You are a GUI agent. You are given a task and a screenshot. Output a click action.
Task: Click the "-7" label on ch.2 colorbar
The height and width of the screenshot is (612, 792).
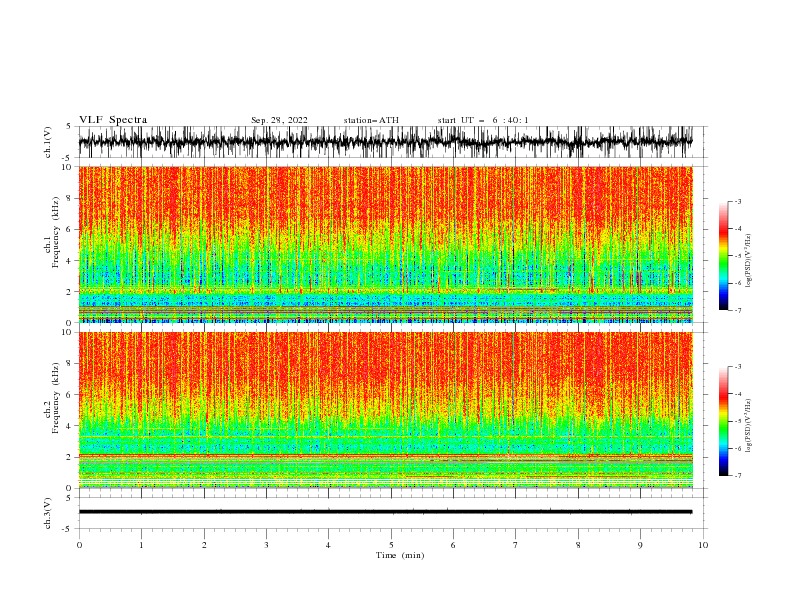(738, 476)
